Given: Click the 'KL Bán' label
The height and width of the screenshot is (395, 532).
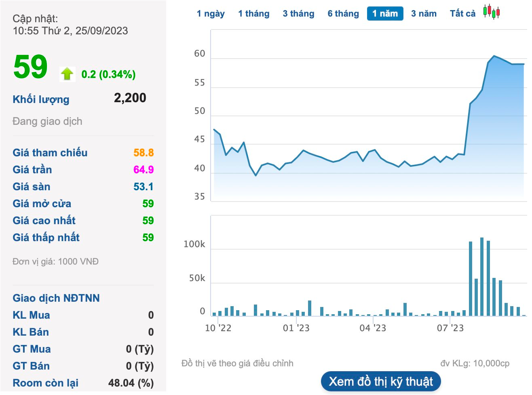Looking at the screenshot, I should point(31,332).
